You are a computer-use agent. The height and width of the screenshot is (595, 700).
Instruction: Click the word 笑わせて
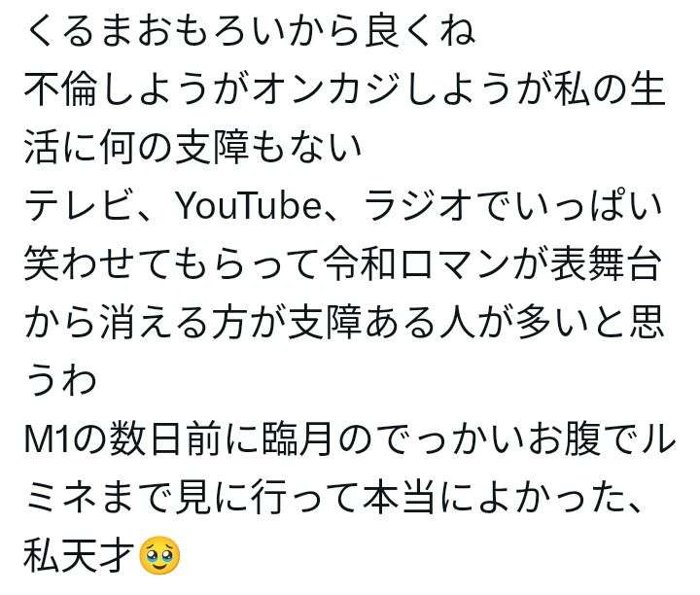pos(98,264)
